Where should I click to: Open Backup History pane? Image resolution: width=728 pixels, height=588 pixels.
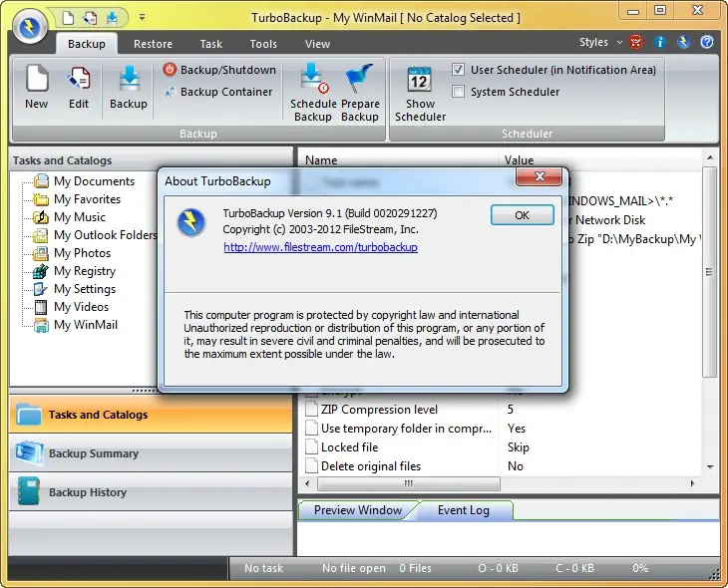click(151, 492)
